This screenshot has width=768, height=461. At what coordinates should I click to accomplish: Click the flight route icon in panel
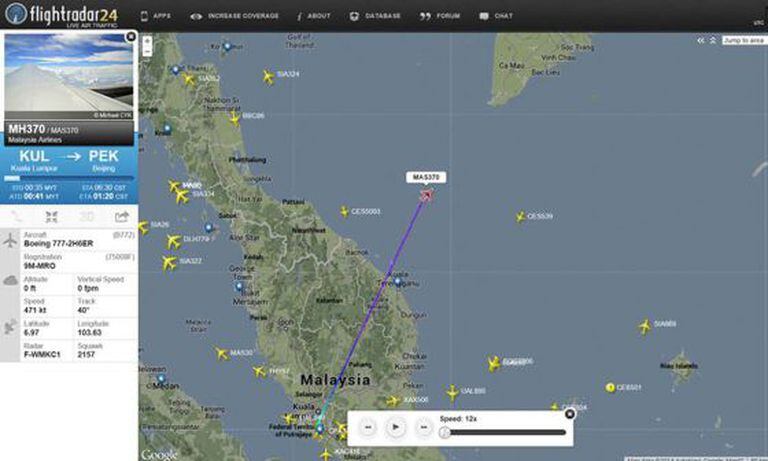pyautogui.click(x=17, y=217)
